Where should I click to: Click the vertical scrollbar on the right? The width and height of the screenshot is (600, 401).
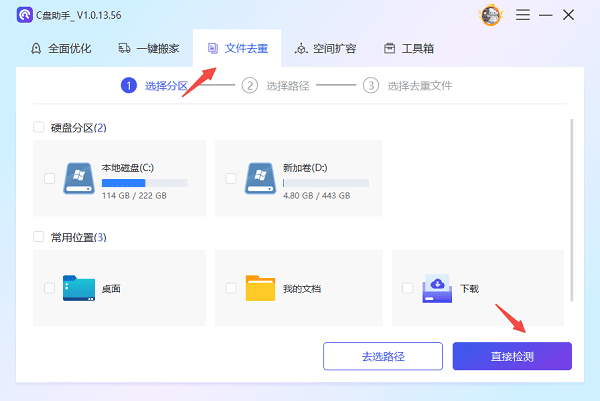[x=571, y=208]
